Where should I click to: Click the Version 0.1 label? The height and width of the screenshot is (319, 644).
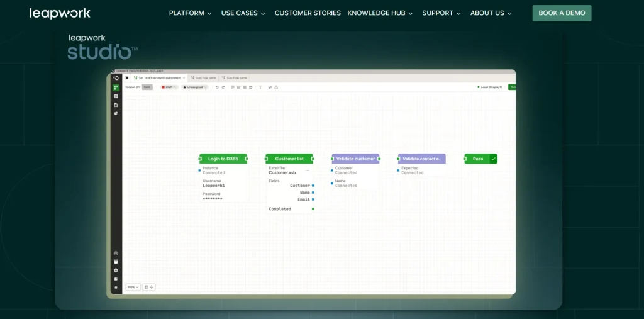tap(132, 87)
